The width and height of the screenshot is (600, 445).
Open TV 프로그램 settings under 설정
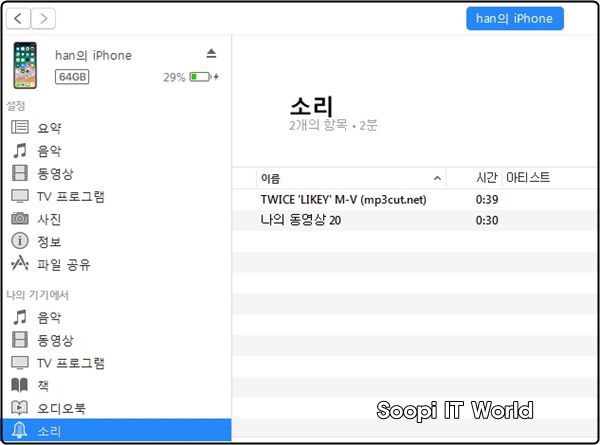click(x=71, y=197)
